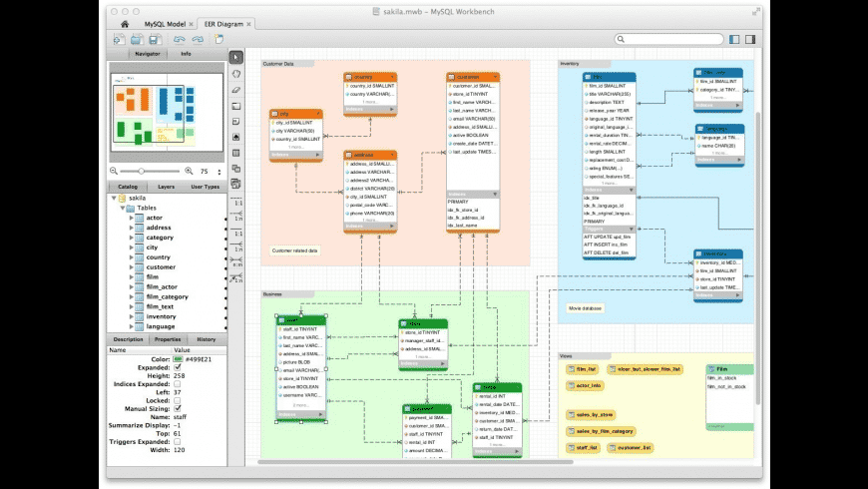Open the Catalog tab
Image resolution: width=868 pixels, height=489 pixels.
click(x=128, y=187)
